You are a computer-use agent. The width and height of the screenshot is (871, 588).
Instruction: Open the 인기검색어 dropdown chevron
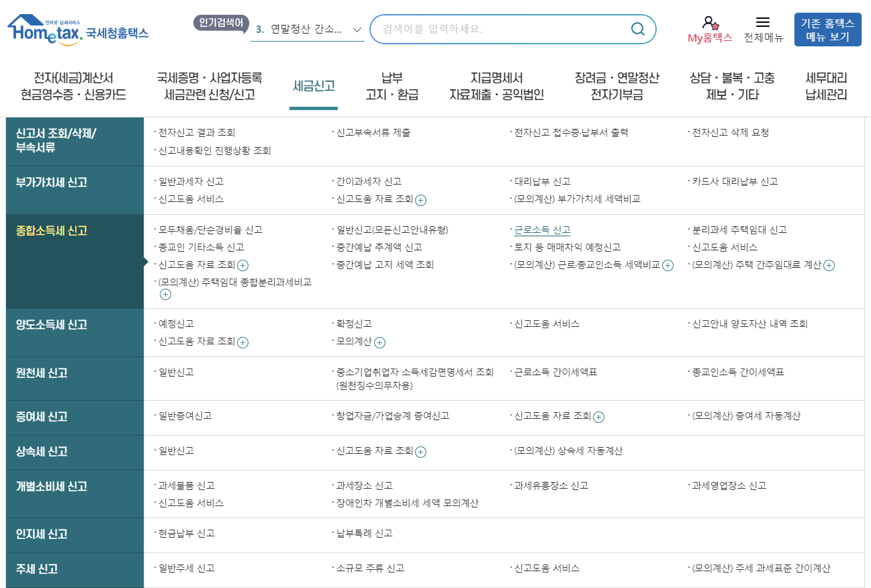tap(357, 30)
